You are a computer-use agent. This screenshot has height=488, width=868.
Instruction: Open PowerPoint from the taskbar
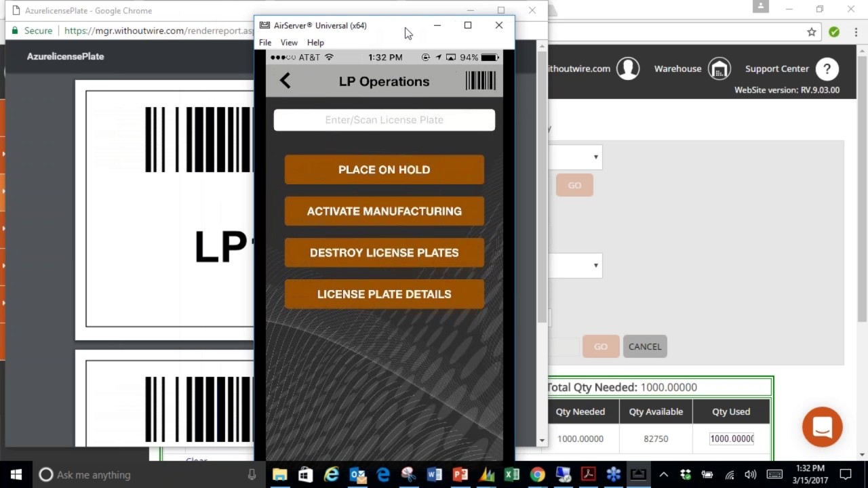click(460, 474)
